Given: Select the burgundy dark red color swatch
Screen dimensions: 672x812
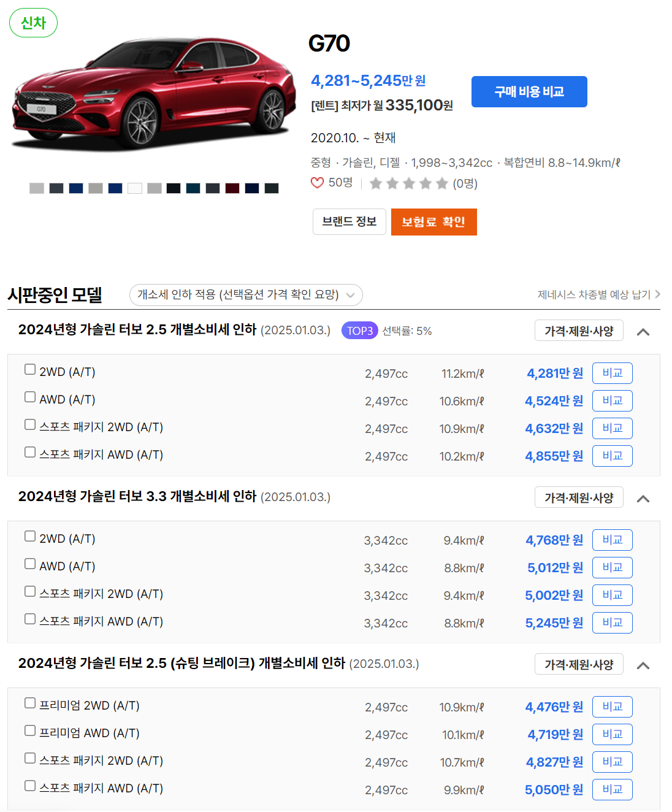Looking at the screenshot, I should pos(232,188).
